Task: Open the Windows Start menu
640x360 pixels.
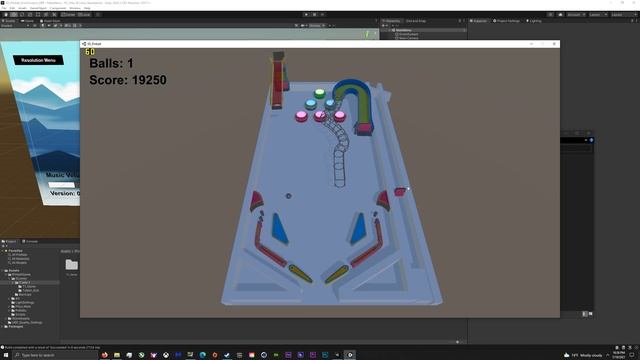Action: click(x=6, y=355)
